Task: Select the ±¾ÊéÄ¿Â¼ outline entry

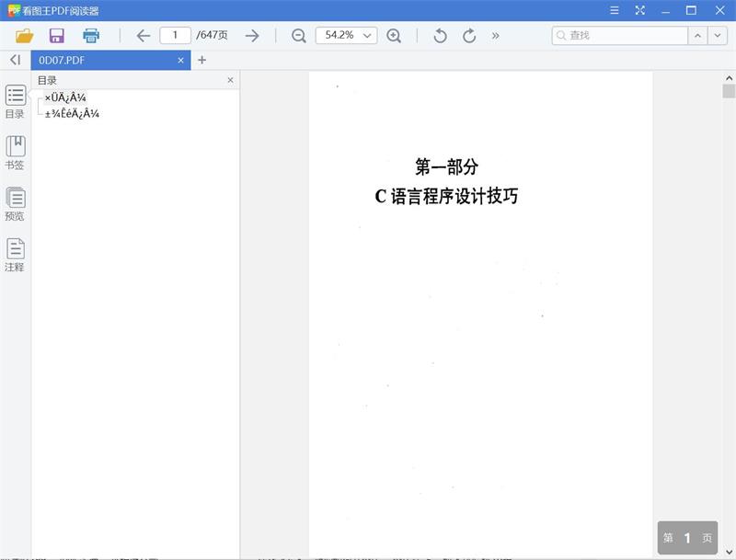Action: tap(72, 113)
